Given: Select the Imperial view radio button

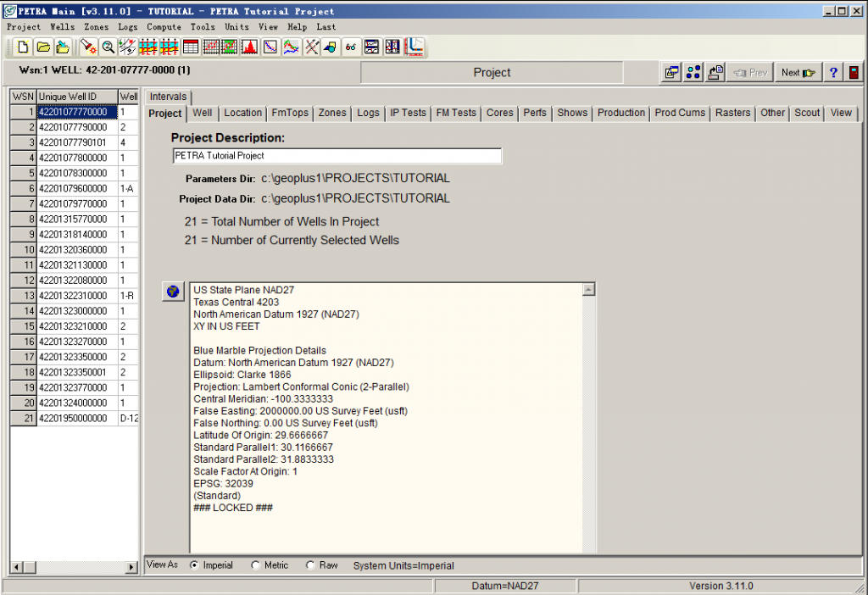Looking at the screenshot, I should pyautogui.click(x=194, y=565).
